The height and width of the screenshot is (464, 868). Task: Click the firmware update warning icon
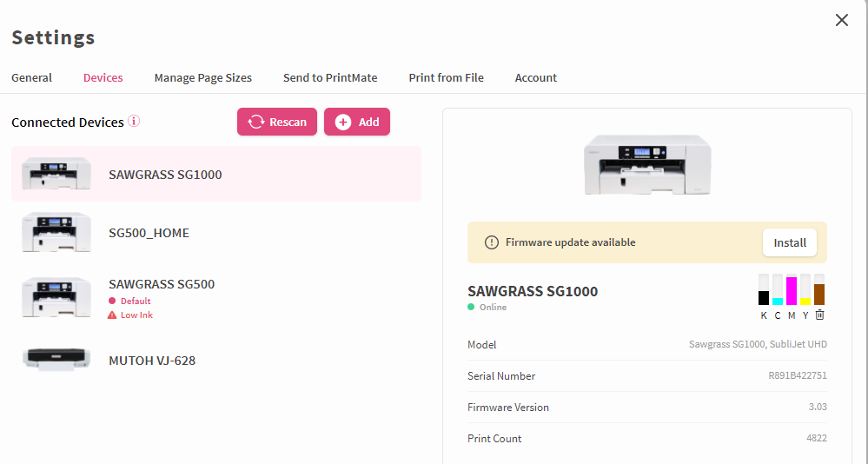[492, 242]
